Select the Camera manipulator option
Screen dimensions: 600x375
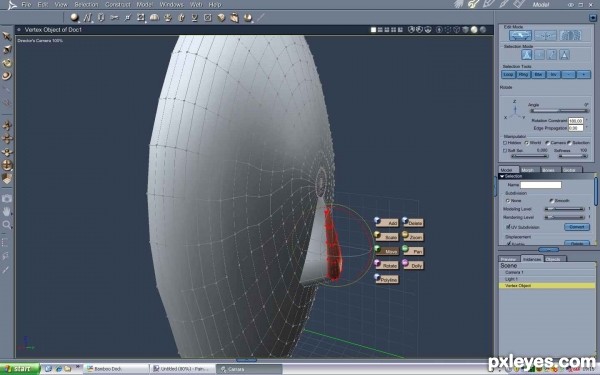tap(547, 143)
